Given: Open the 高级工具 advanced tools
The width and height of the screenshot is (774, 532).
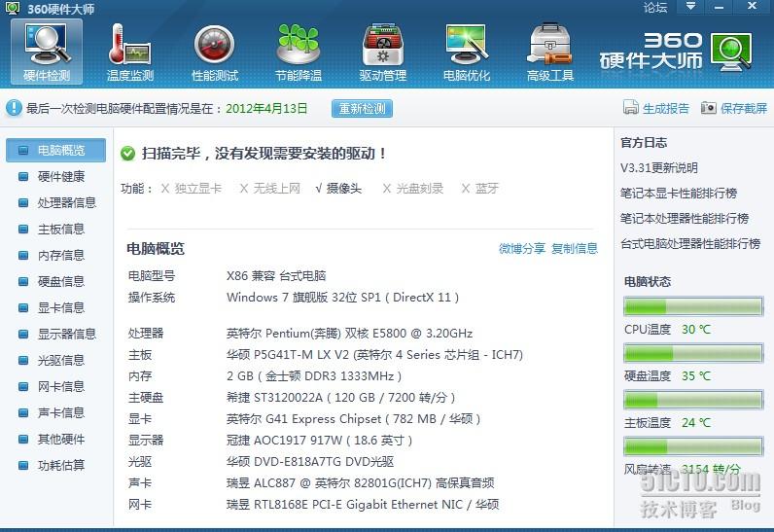Looking at the screenshot, I should click(x=550, y=52).
